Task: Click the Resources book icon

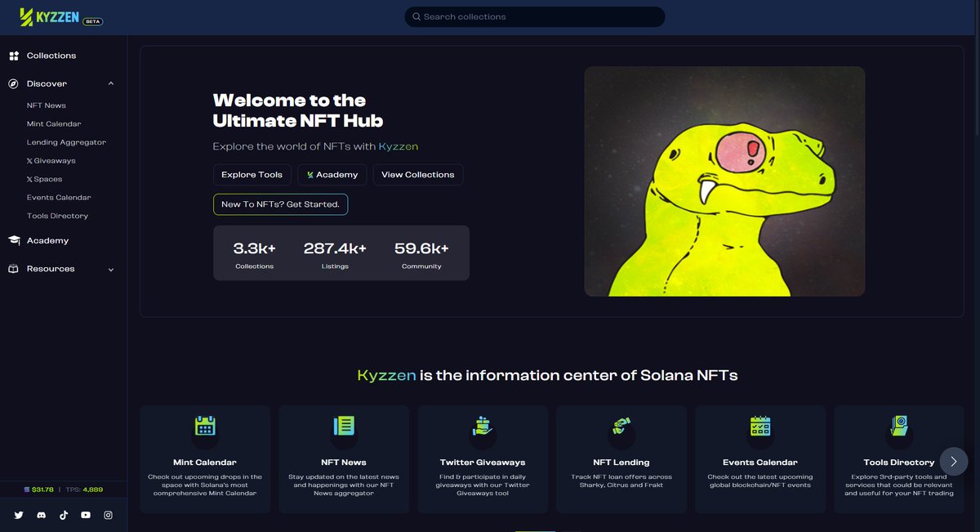Action: (x=14, y=269)
